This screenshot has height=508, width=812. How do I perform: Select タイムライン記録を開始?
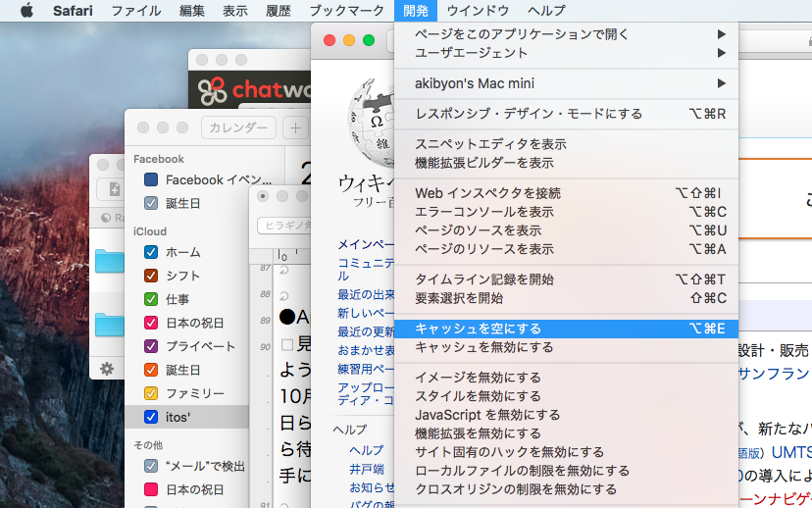[x=566, y=279]
